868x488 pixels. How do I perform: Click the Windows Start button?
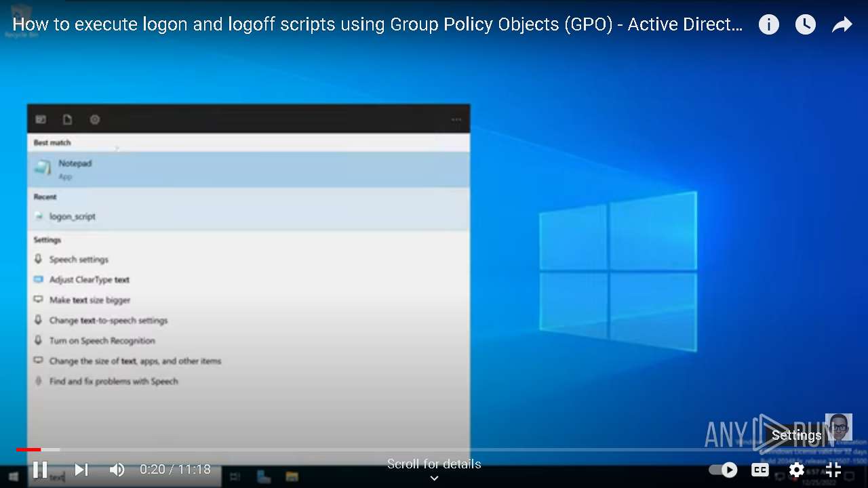point(13,476)
